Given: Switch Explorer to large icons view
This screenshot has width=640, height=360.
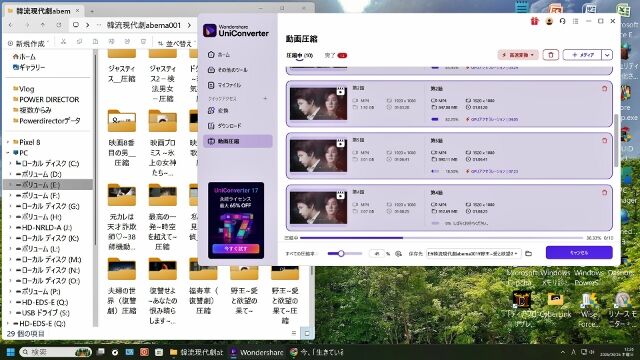Looking at the screenshot, I should click(x=307, y=333).
